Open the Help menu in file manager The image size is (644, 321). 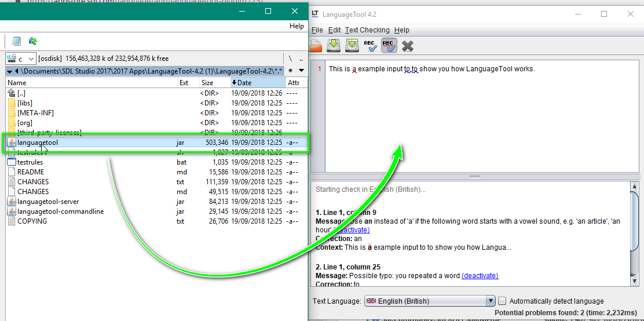pos(297,26)
